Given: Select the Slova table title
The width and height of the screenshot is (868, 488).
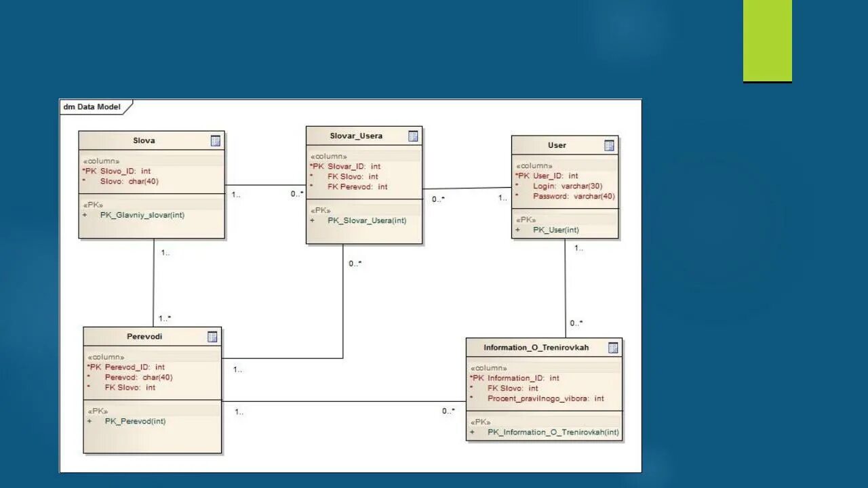Looking at the screenshot, I should pos(144,141).
